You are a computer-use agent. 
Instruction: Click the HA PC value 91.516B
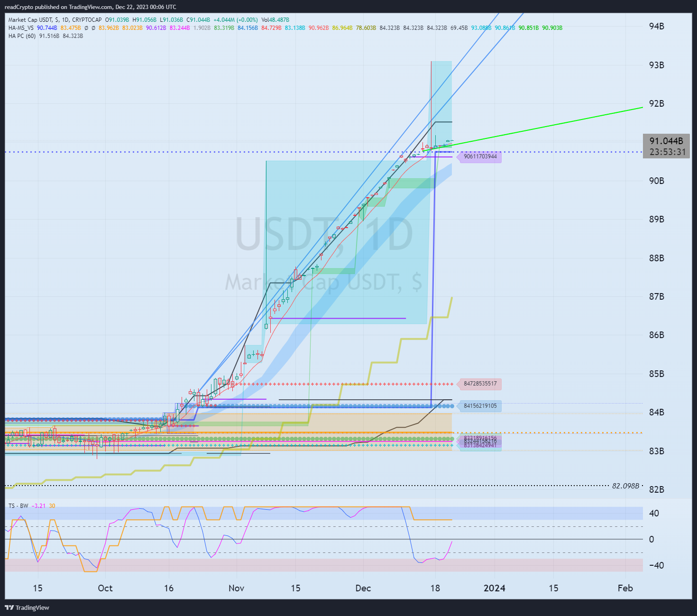tap(49, 36)
